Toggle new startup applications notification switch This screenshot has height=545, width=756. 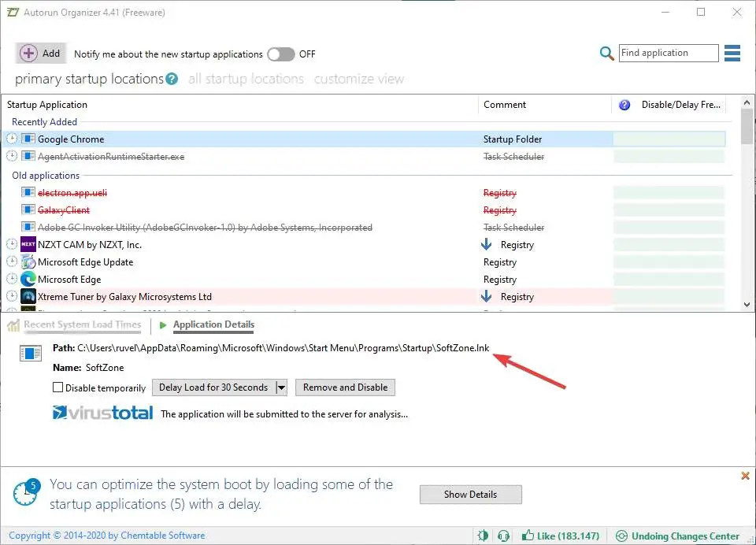pyautogui.click(x=281, y=54)
